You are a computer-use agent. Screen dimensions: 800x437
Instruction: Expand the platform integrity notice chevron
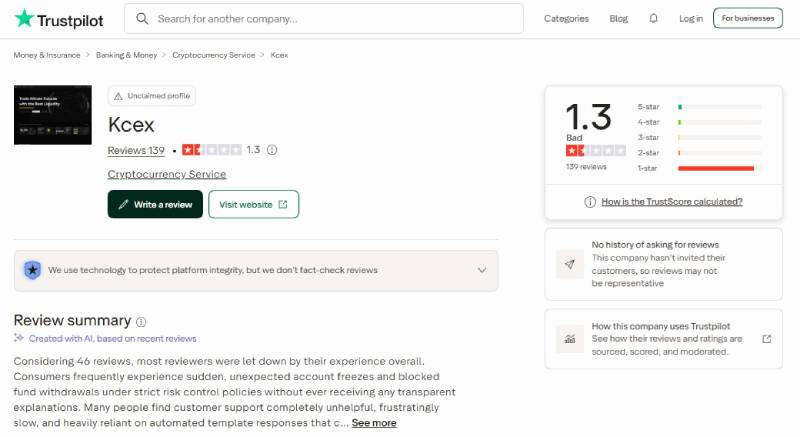coord(482,270)
